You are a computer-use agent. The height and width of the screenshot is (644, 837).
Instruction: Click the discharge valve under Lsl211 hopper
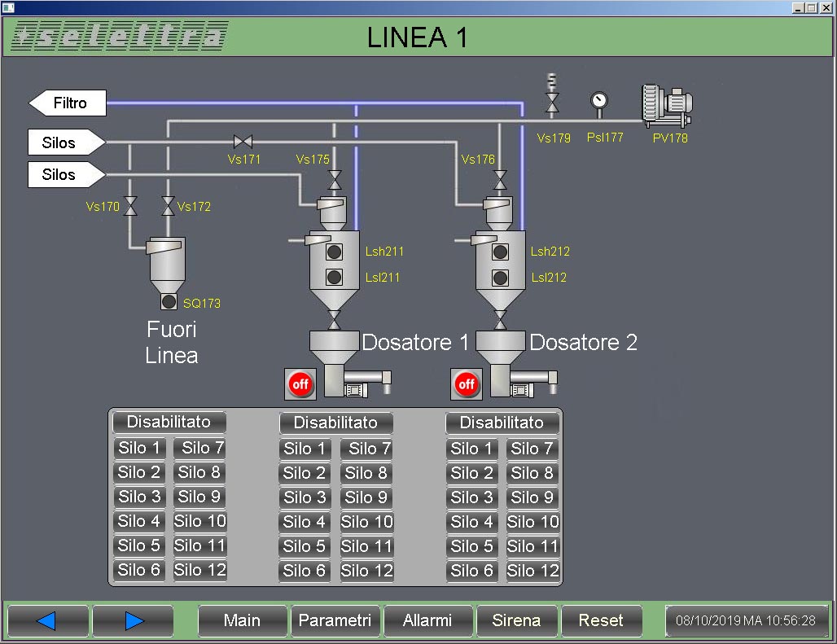coord(334,320)
